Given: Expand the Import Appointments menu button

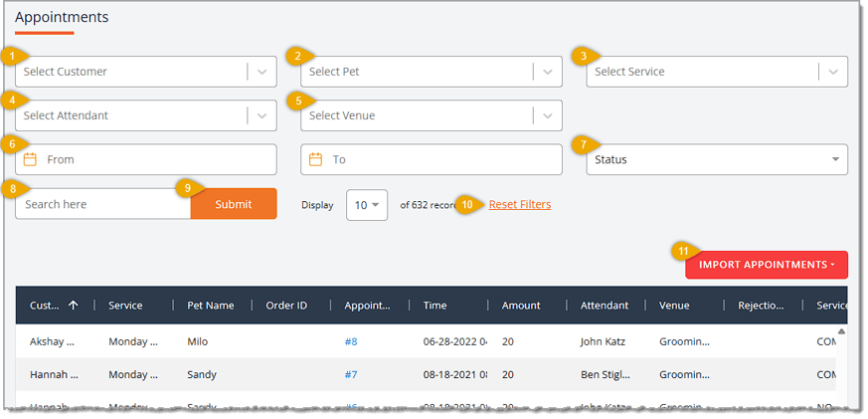Looking at the screenshot, I should [767, 265].
